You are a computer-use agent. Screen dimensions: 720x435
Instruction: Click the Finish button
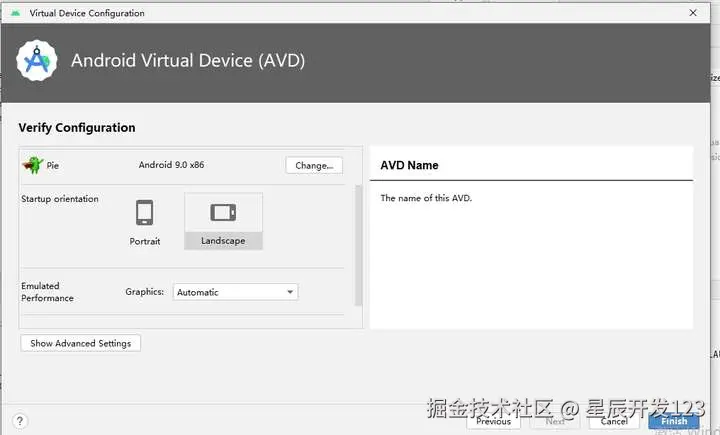674,421
